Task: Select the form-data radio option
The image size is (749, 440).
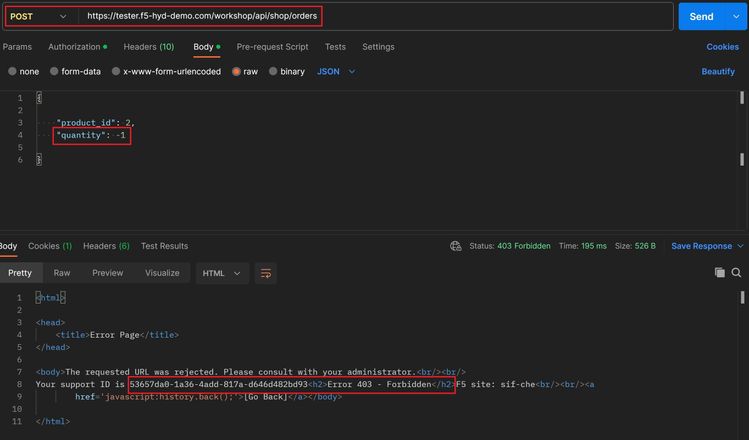Action: click(53, 72)
